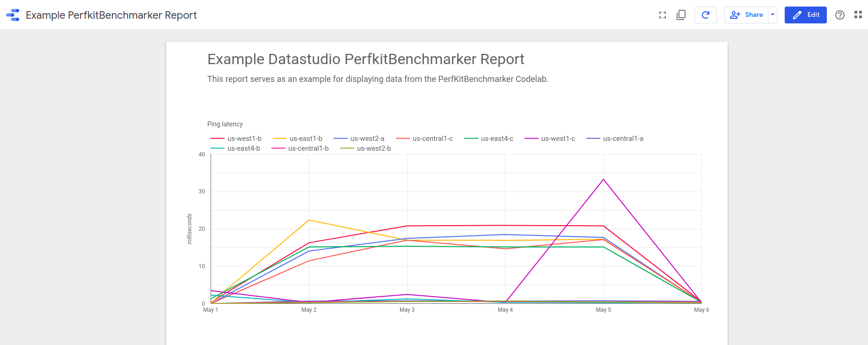The width and height of the screenshot is (868, 345).
Task: Click the report title Example PerfkitBenchmarker Report
Action: (x=111, y=15)
